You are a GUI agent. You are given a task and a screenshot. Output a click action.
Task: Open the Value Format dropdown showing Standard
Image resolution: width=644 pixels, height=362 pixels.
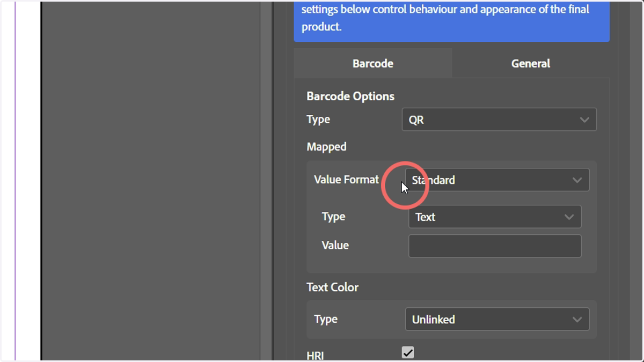497,180
